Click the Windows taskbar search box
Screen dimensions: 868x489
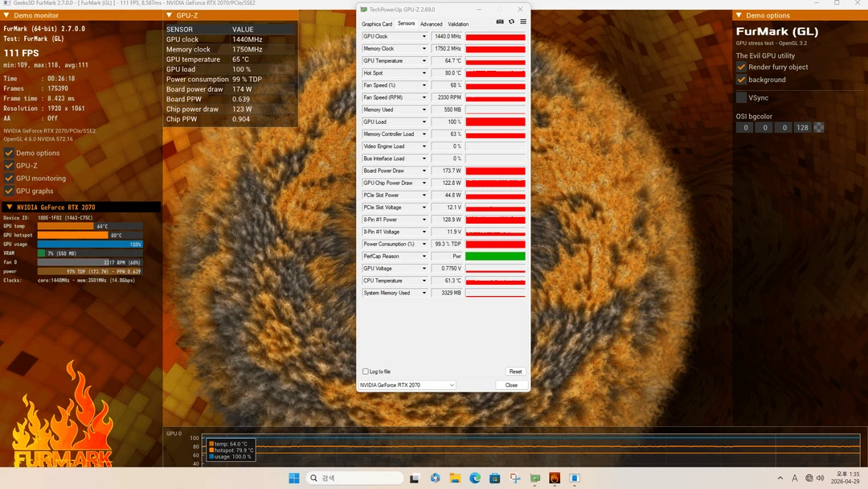point(354,478)
